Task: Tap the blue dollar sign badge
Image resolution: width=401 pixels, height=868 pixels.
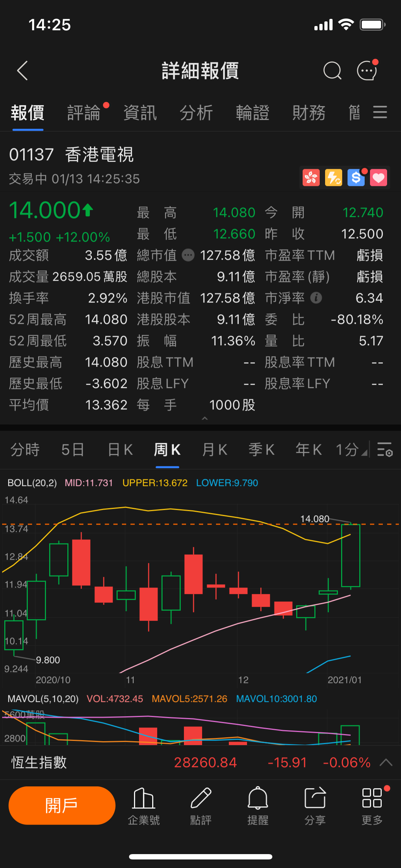Action: pos(356,177)
